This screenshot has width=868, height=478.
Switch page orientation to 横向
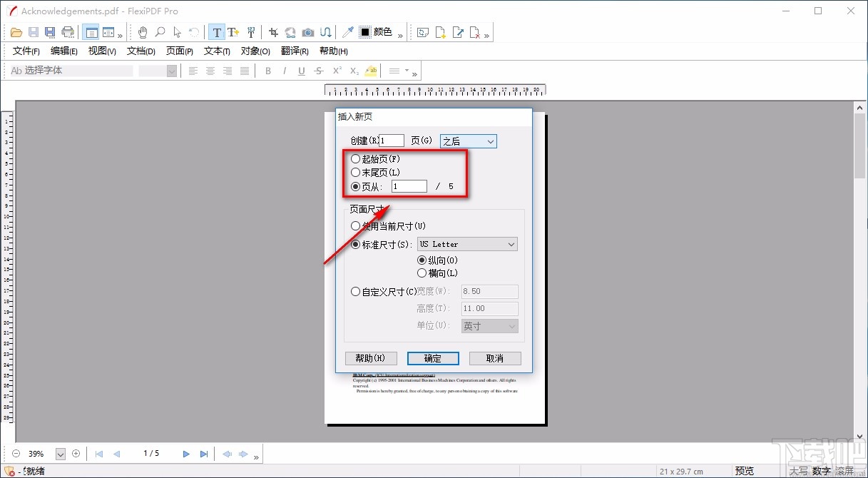coord(422,273)
